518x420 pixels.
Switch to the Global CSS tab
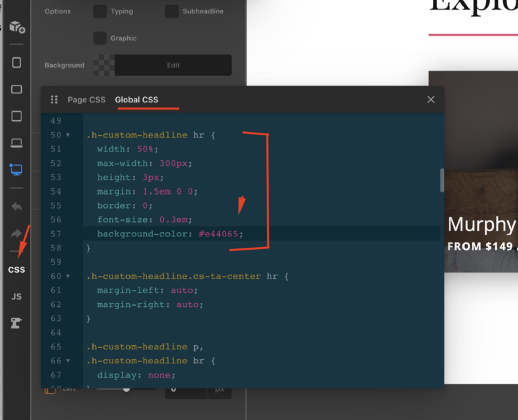point(137,100)
